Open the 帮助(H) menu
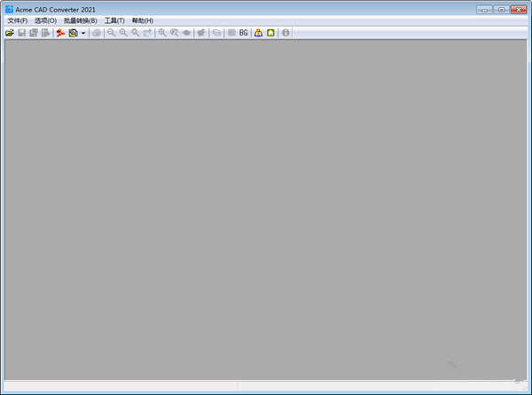 click(142, 20)
